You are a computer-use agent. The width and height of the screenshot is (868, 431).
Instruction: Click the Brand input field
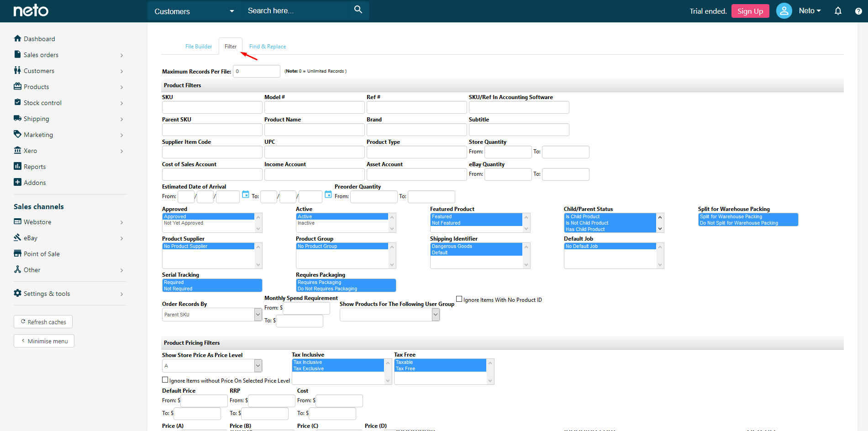click(416, 130)
